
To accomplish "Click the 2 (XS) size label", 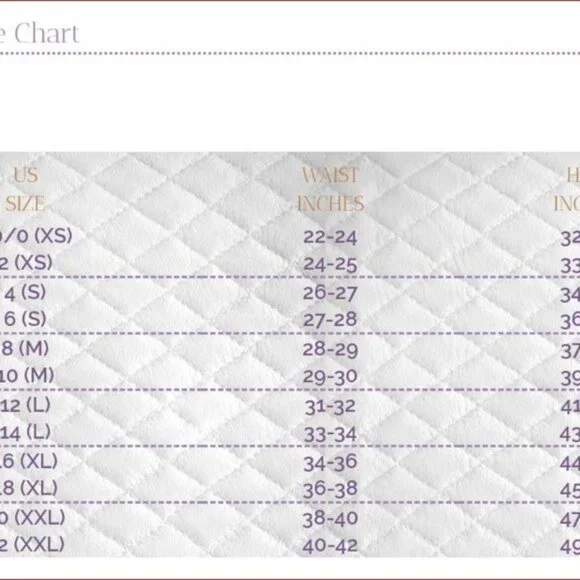I will [x=26, y=263].
